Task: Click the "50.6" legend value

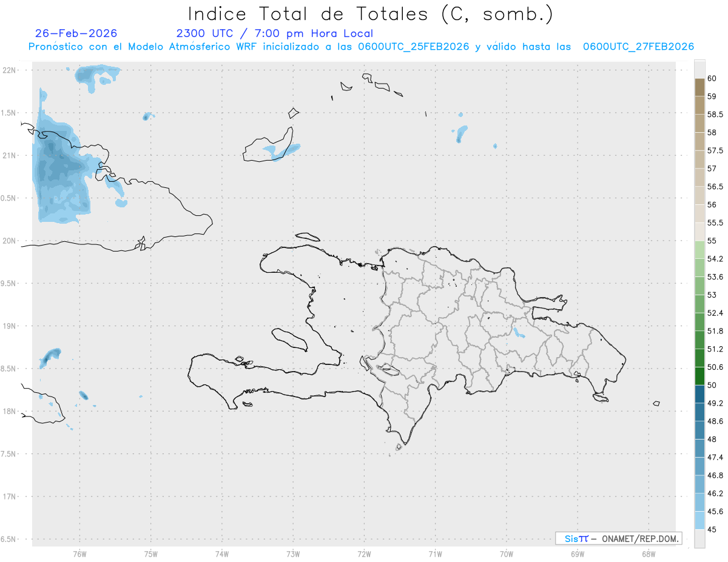Action: (x=715, y=367)
